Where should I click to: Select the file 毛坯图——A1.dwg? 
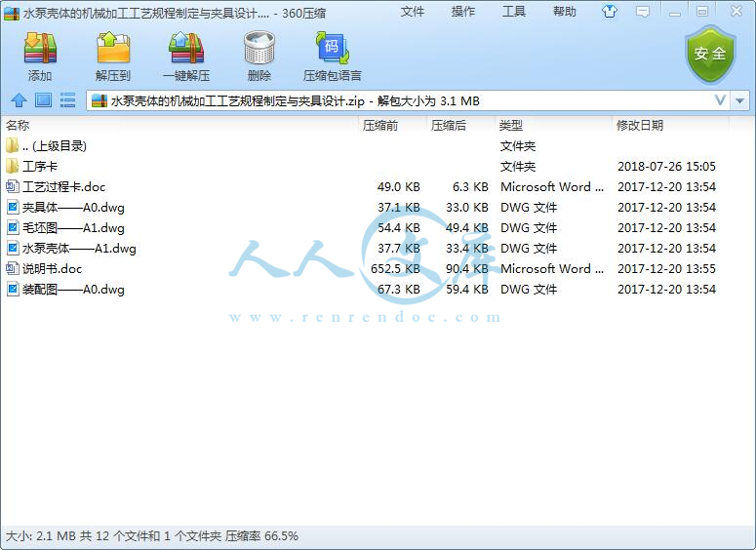pyautogui.click(x=73, y=228)
